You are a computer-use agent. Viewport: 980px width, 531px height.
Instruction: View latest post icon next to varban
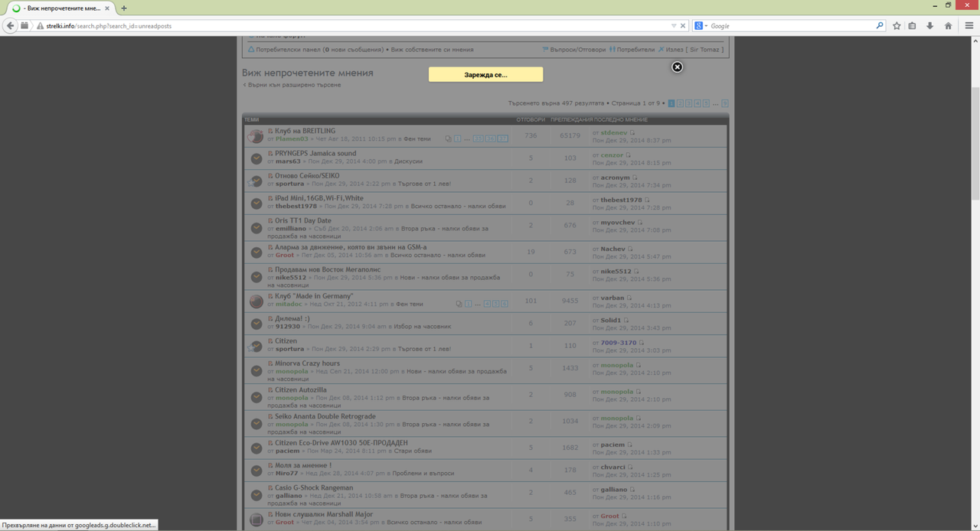click(x=629, y=298)
